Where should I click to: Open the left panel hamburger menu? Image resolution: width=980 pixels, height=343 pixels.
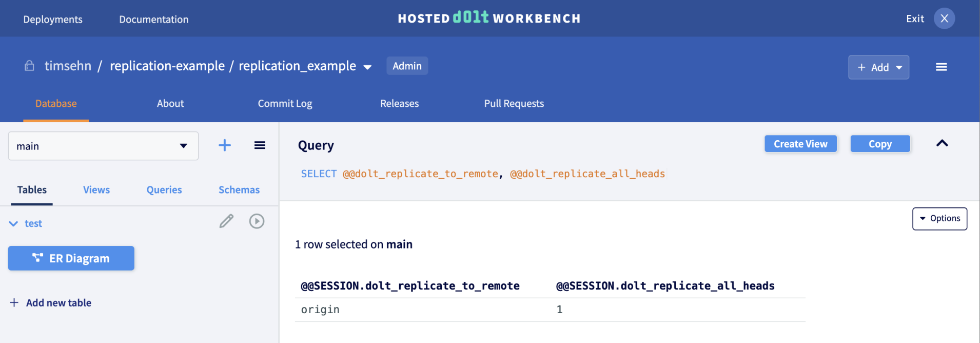click(x=260, y=145)
